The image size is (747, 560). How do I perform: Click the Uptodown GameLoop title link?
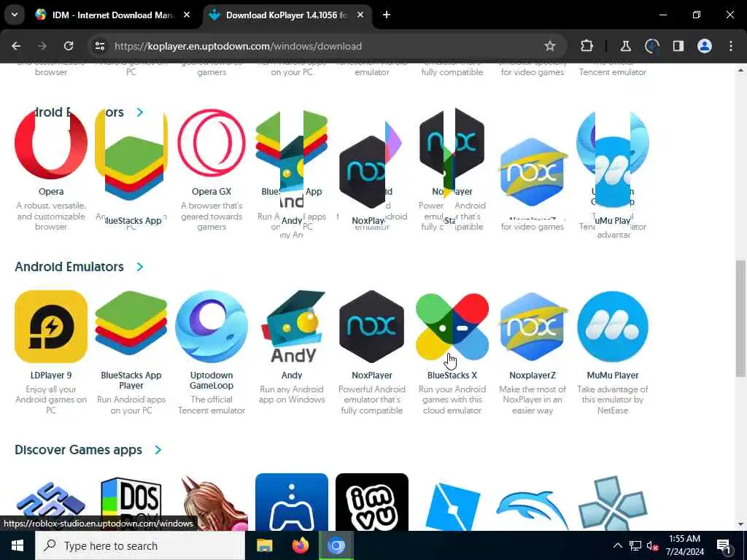(x=212, y=381)
